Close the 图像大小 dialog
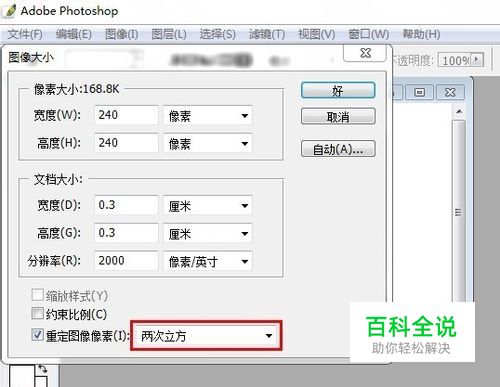This screenshot has height=387, width=500. click(365, 53)
